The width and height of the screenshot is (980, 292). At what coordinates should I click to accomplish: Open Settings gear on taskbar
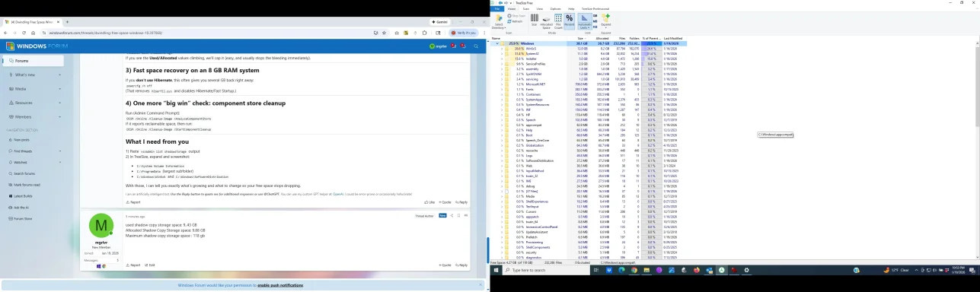pos(747,270)
